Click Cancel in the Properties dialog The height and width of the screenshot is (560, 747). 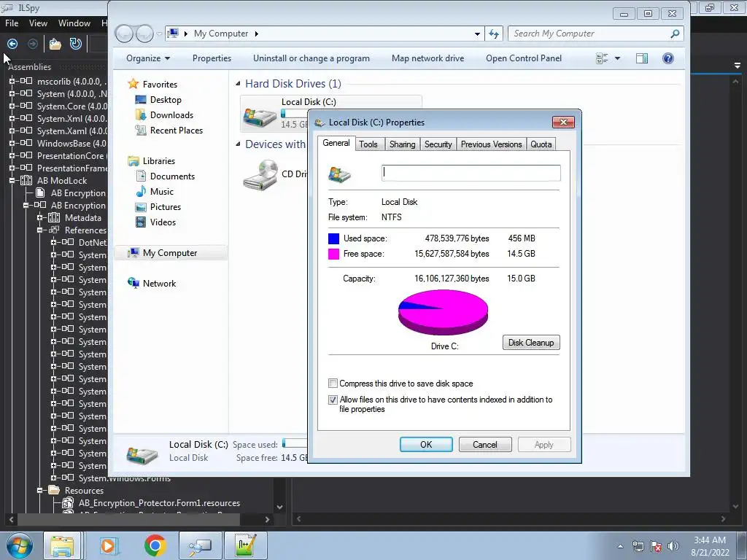pyautogui.click(x=485, y=444)
